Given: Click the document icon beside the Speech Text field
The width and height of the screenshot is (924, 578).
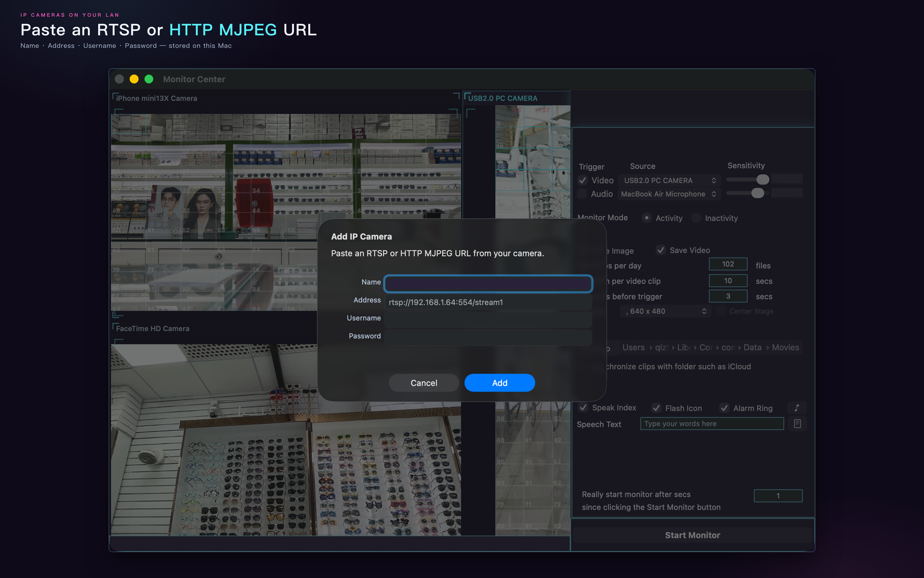Looking at the screenshot, I should [x=797, y=424].
